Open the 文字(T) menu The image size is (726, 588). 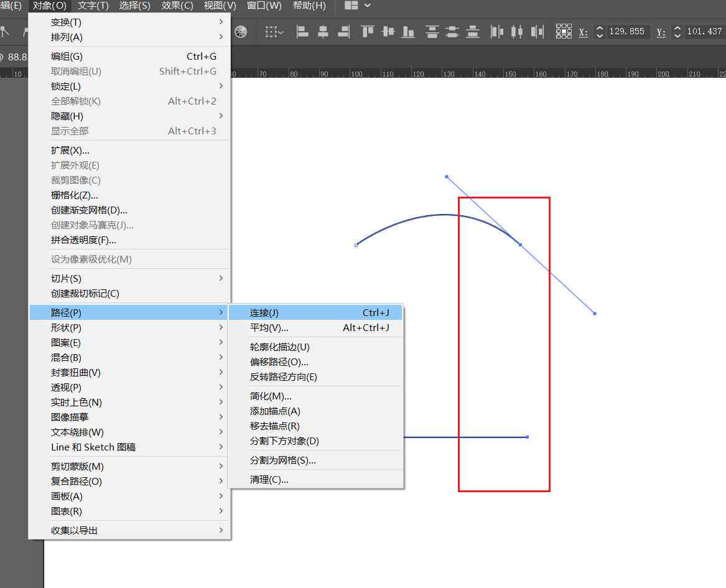(x=93, y=6)
